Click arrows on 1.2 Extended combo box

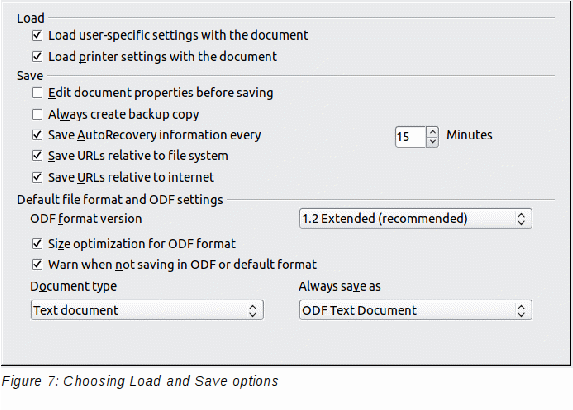521,219
